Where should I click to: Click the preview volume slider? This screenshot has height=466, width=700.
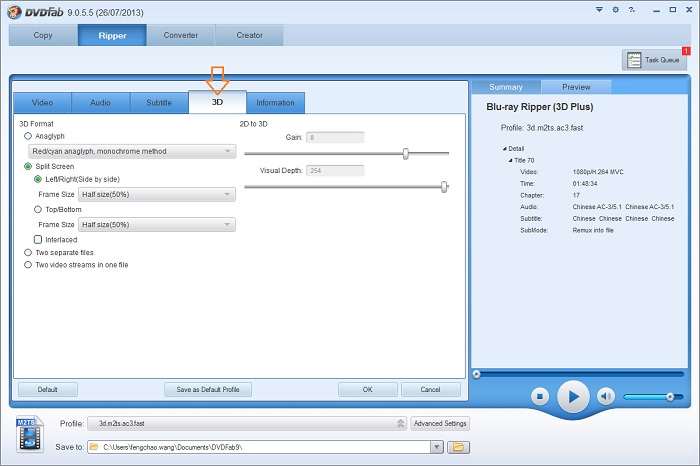(653, 396)
